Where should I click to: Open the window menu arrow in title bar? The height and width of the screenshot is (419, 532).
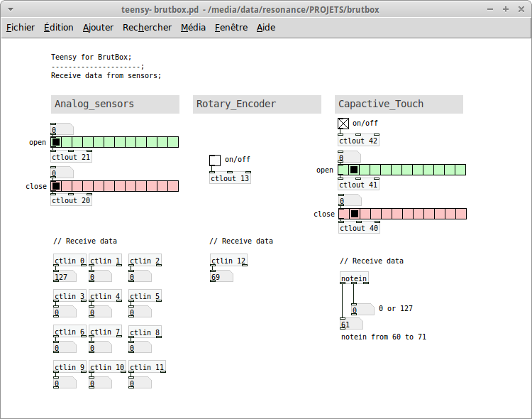click(x=11, y=9)
